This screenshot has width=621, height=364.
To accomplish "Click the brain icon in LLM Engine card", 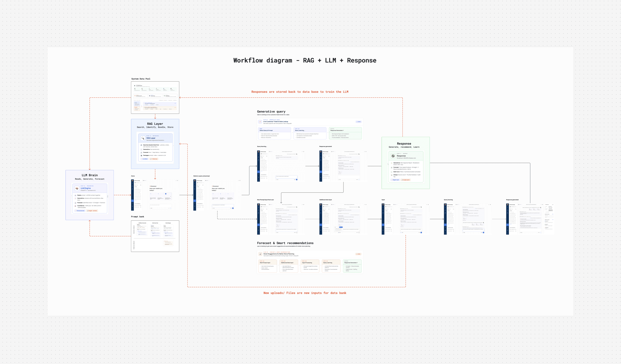I will [x=77, y=188].
